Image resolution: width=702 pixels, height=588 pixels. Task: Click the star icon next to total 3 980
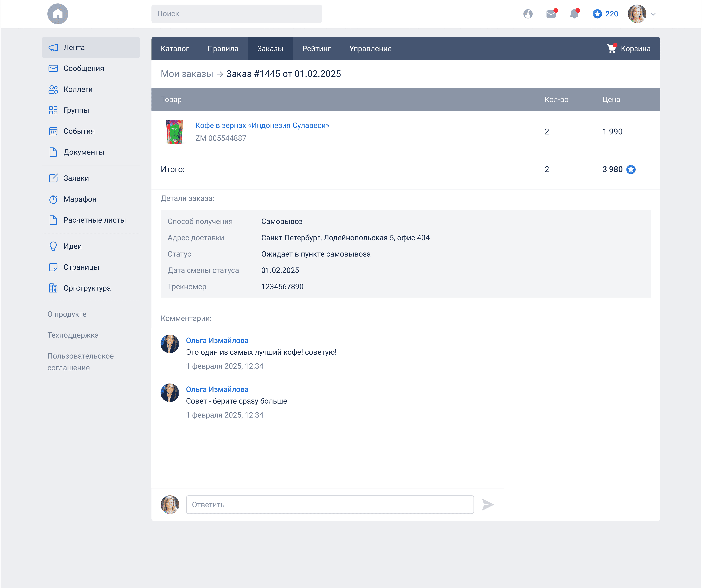(631, 169)
